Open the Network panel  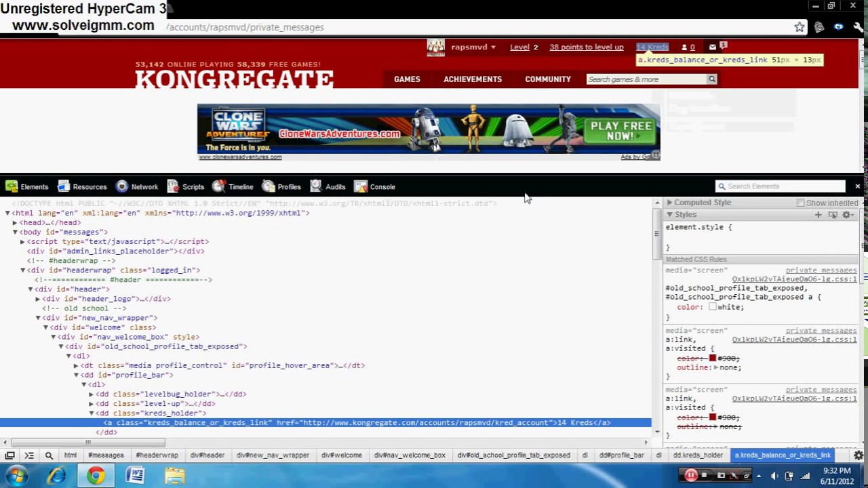pos(136,186)
